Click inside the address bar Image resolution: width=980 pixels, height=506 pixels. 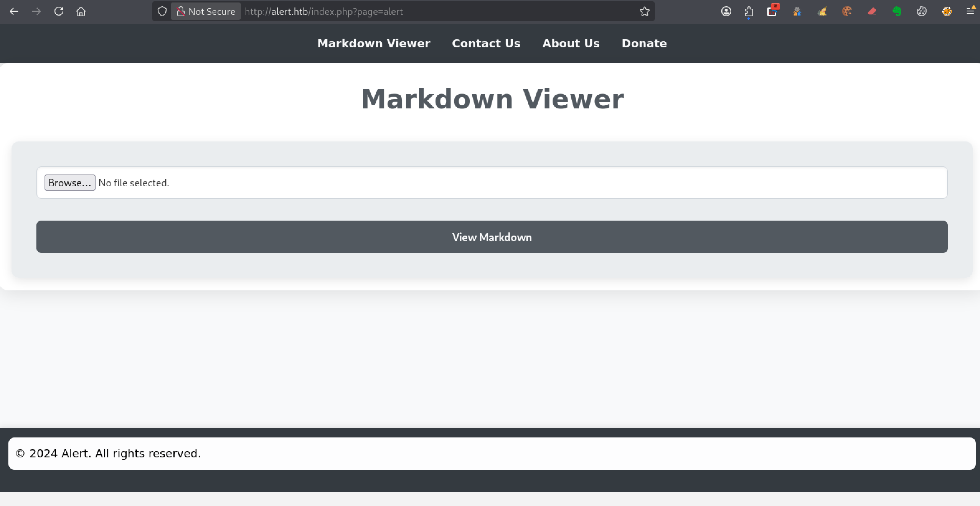coord(418,12)
